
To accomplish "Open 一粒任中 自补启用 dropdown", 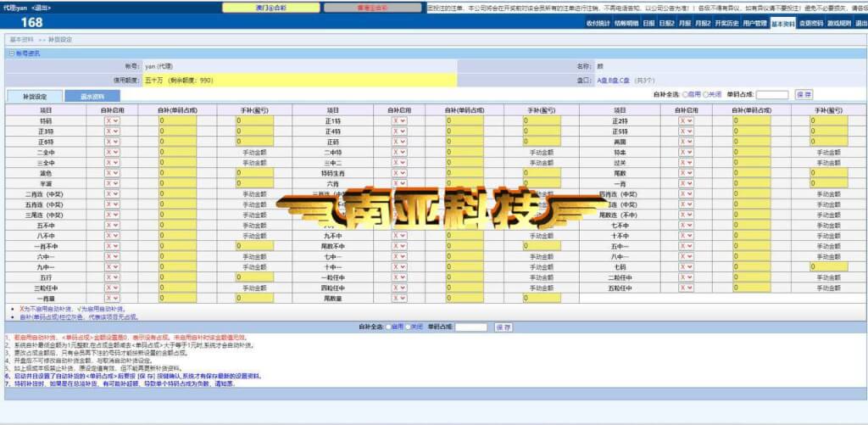I will pyautogui.click(x=399, y=277).
